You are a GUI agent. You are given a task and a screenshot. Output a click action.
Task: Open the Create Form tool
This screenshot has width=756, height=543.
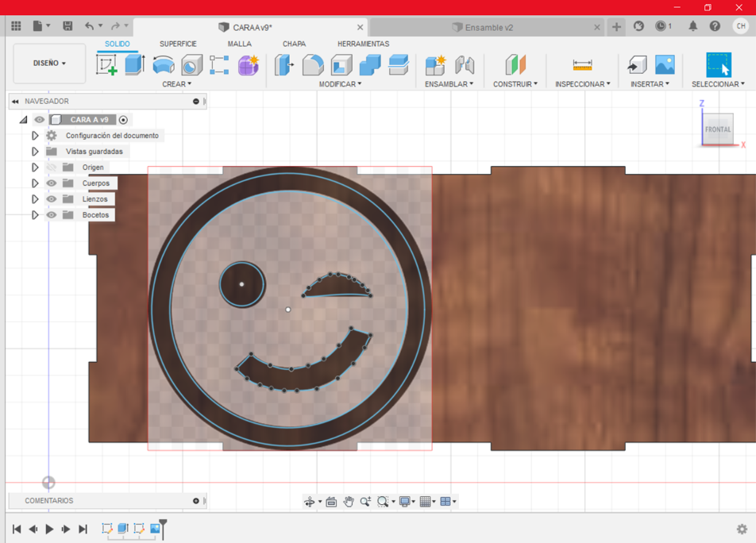pos(249,66)
